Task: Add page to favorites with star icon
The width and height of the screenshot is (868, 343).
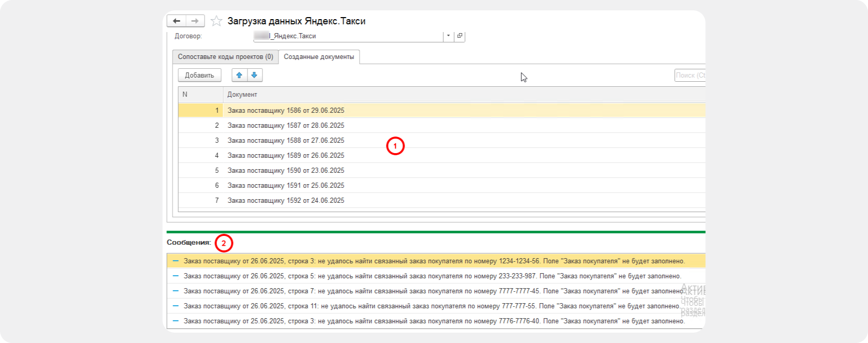Action: [216, 21]
